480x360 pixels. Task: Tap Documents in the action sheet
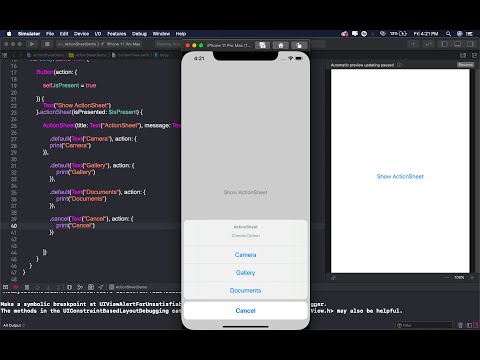[245, 290]
